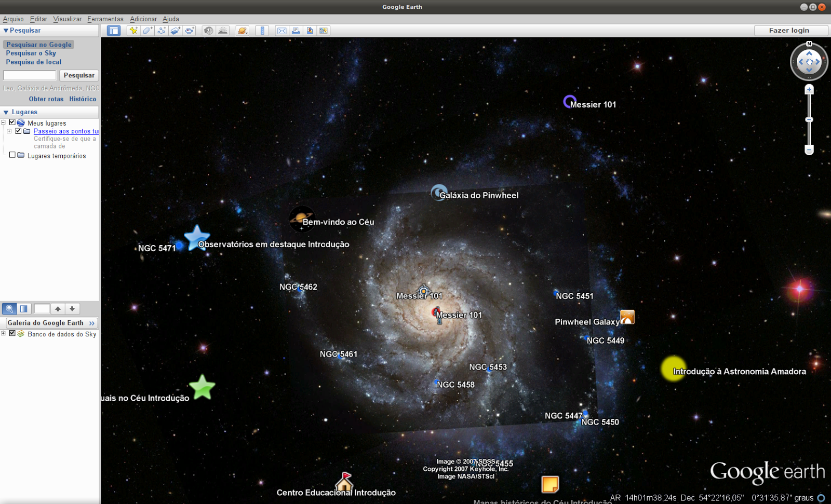Click in the search text field
This screenshot has width=831, height=504.
[30, 75]
